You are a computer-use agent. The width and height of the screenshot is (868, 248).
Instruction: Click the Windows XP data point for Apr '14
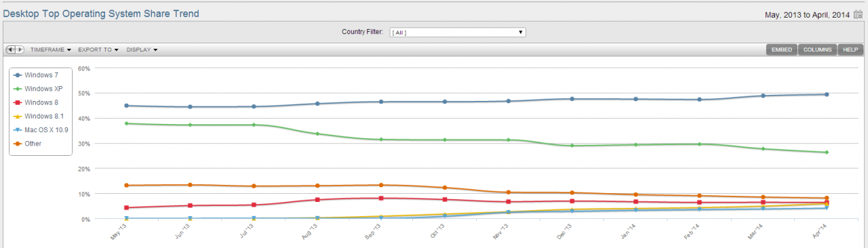tap(827, 152)
